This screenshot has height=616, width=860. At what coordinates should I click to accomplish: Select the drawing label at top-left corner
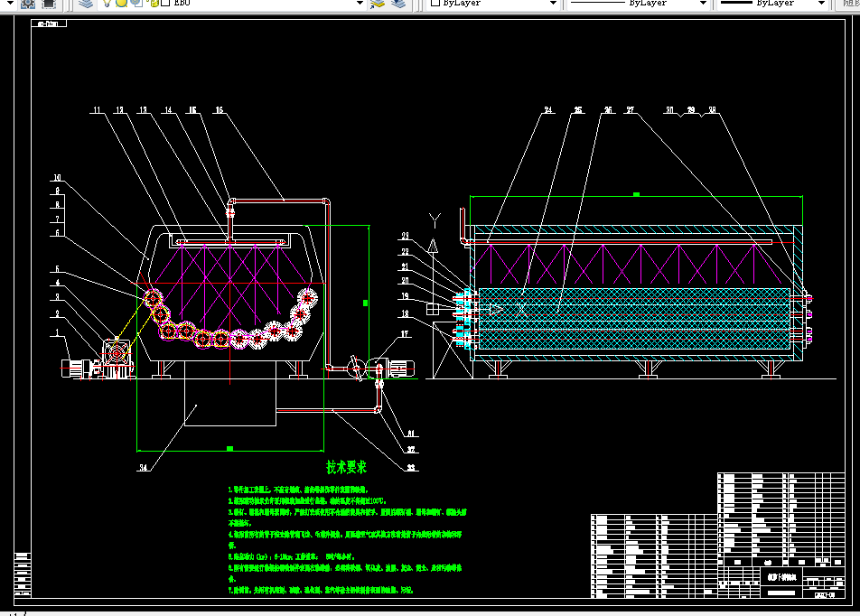[x=49, y=23]
